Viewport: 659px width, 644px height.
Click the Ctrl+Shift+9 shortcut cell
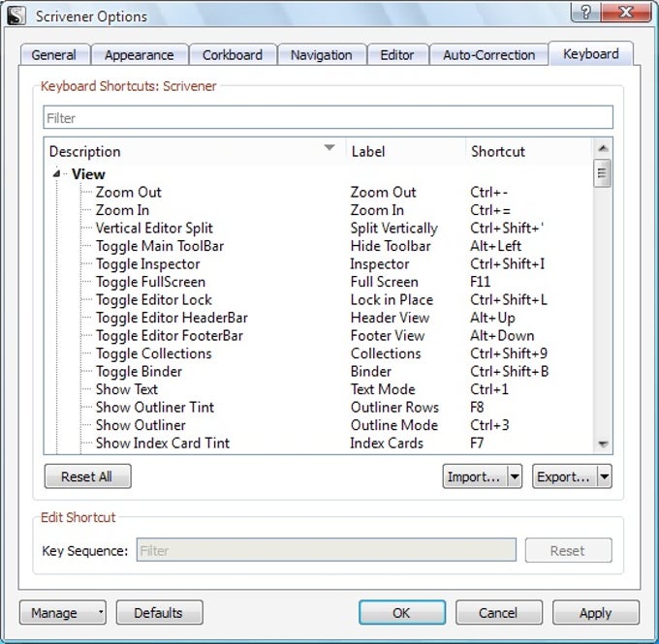pyautogui.click(x=509, y=353)
